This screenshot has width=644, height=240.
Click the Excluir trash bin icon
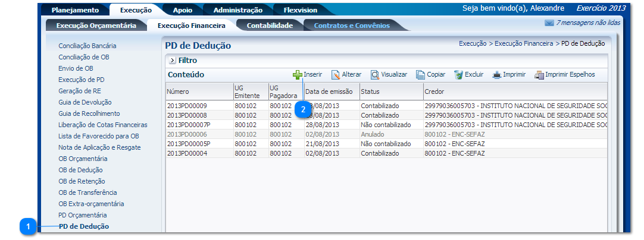point(458,75)
